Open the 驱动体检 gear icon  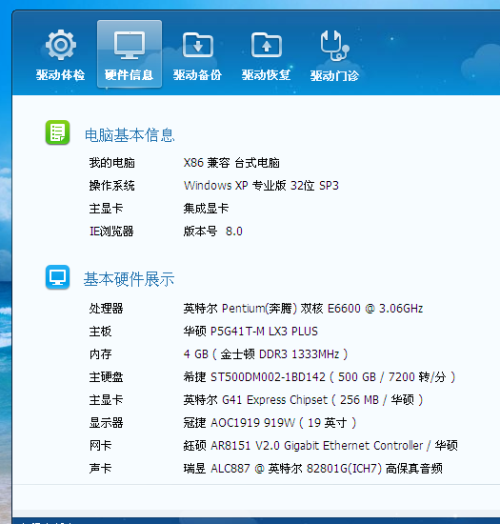60,45
